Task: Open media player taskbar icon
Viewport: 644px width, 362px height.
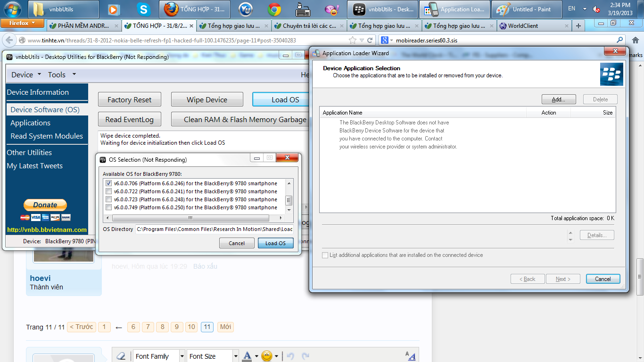Action: click(114, 9)
